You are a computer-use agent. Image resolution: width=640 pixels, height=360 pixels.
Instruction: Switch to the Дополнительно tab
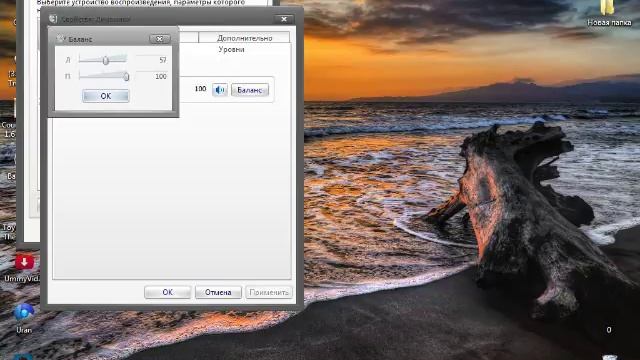coord(244,38)
